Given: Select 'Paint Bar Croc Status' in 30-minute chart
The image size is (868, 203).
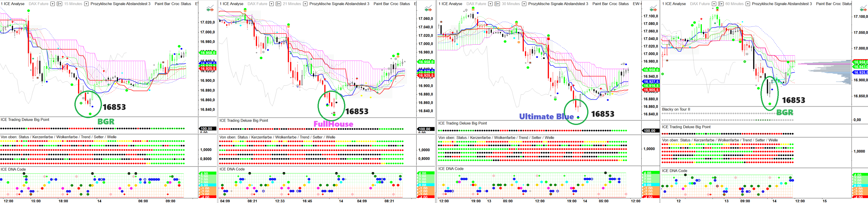Looking at the screenshot, I should 611,4.
